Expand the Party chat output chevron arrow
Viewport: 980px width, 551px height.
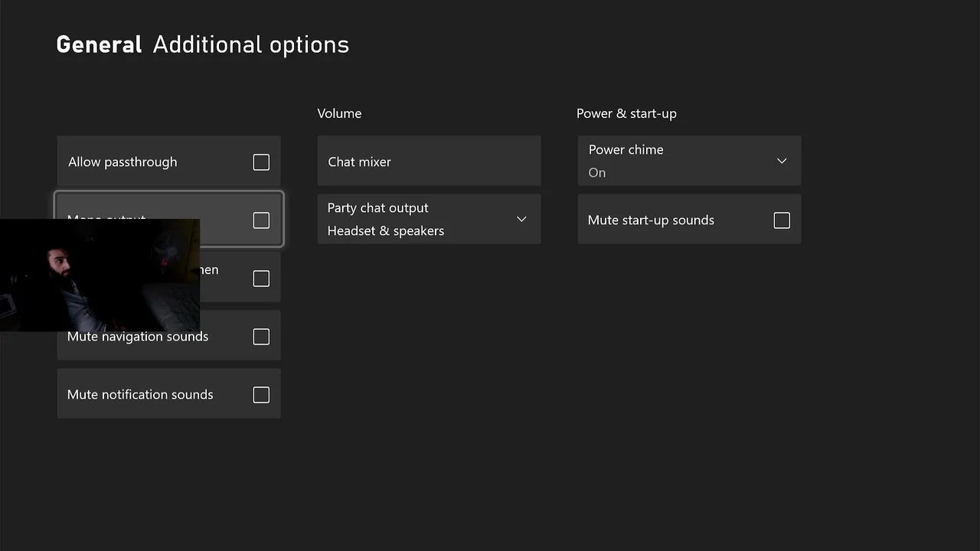(x=521, y=220)
